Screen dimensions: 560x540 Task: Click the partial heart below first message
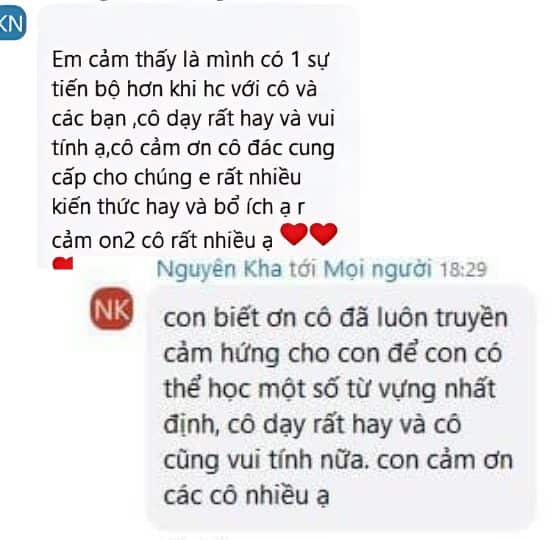(x=63, y=263)
